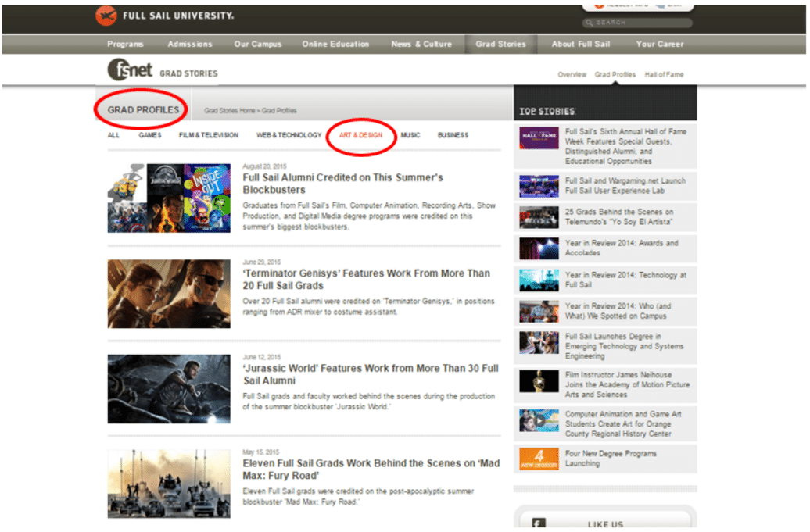Open the Your Career menu

tap(660, 45)
